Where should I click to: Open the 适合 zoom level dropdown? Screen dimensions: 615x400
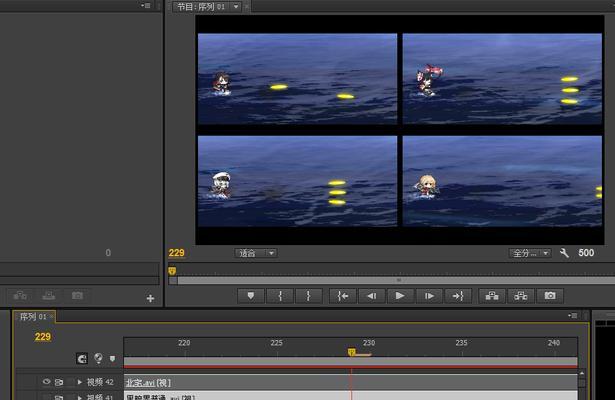pos(256,253)
